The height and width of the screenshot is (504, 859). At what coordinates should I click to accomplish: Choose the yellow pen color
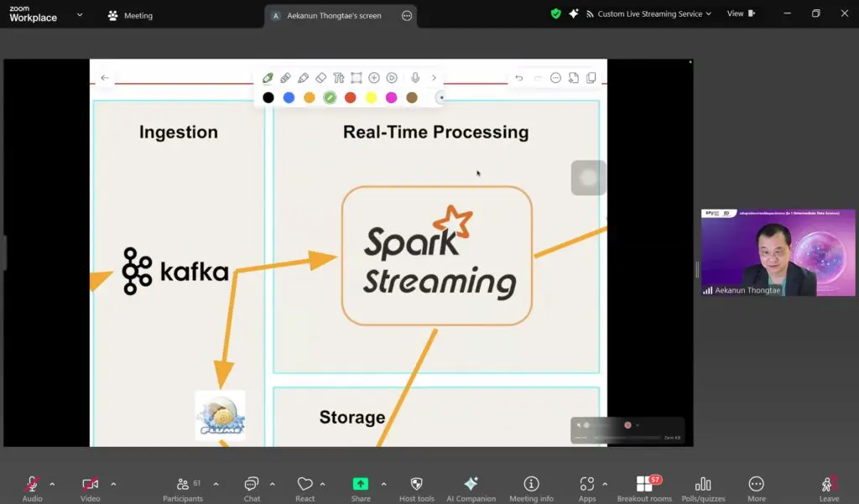tap(371, 97)
